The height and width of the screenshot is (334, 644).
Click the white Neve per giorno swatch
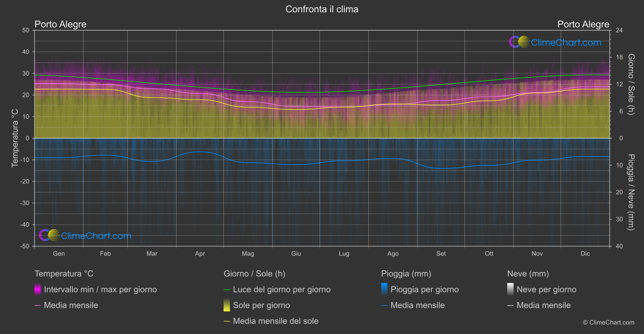click(511, 289)
